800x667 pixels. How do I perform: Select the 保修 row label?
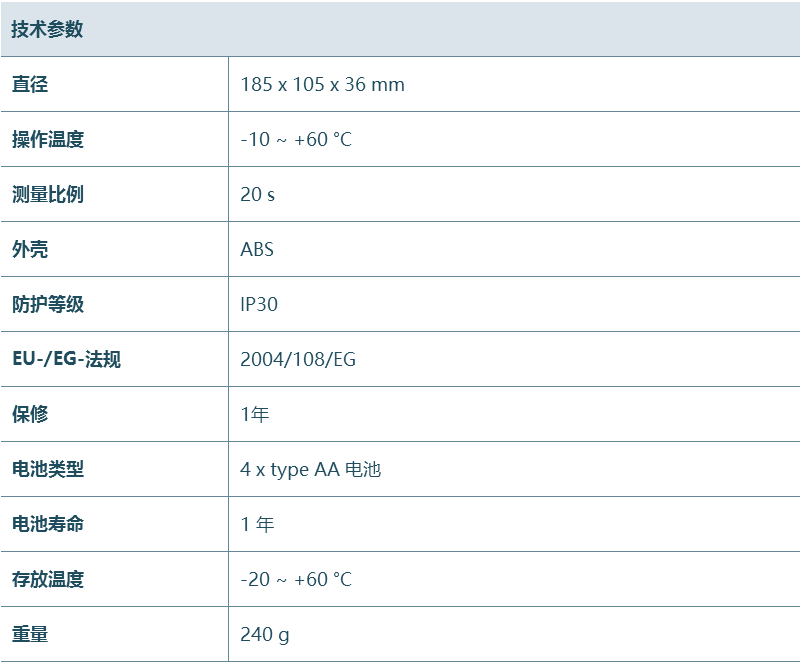click(x=30, y=414)
